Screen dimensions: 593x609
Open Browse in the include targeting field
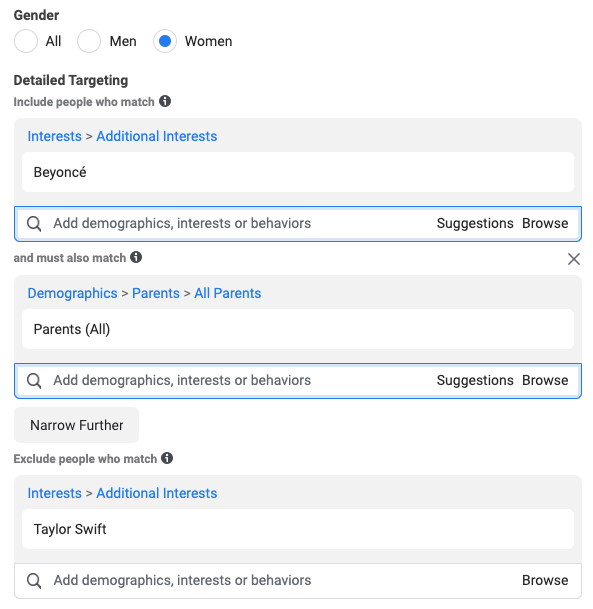point(545,223)
